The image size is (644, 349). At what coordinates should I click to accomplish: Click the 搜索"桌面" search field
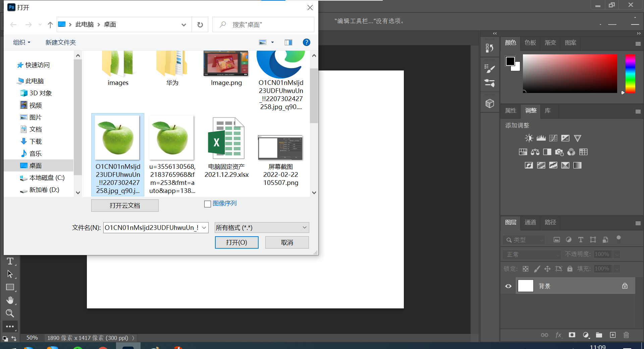click(x=263, y=24)
